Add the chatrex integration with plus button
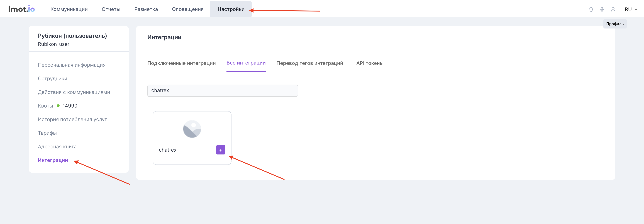 pyautogui.click(x=221, y=150)
